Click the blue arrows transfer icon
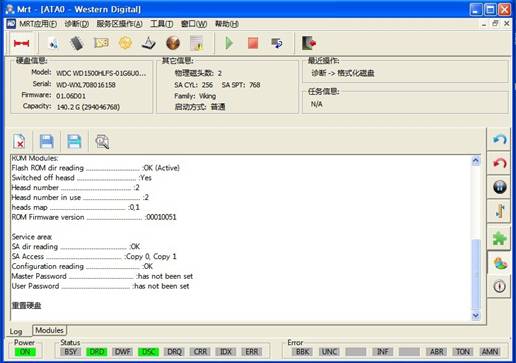 [x=277, y=43]
